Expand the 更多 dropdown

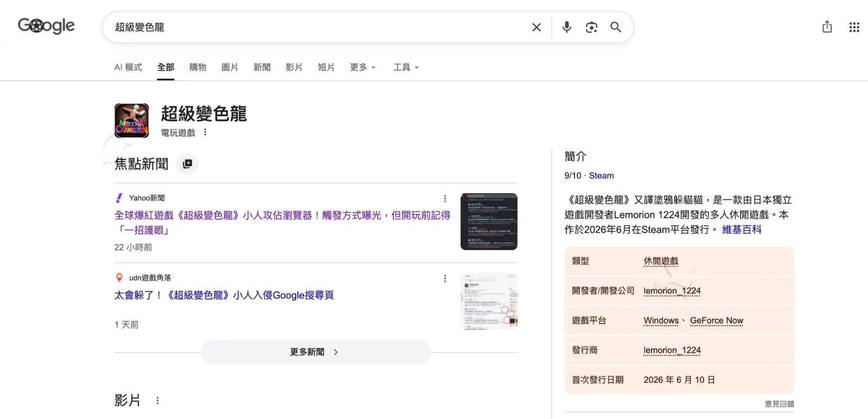363,67
